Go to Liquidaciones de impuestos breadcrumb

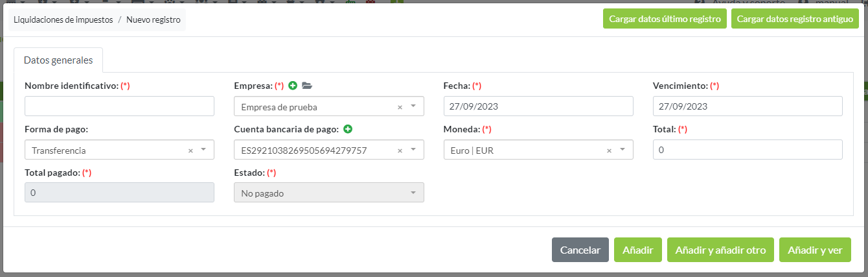pyautogui.click(x=63, y=19)
